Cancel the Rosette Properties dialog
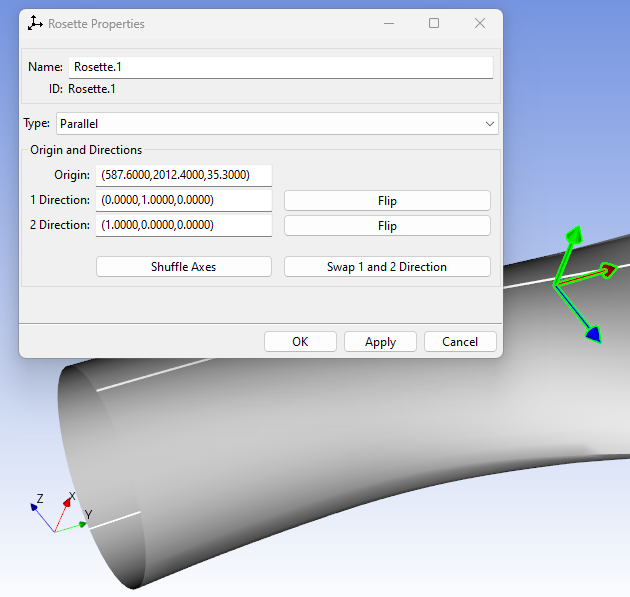 point(460,342)
